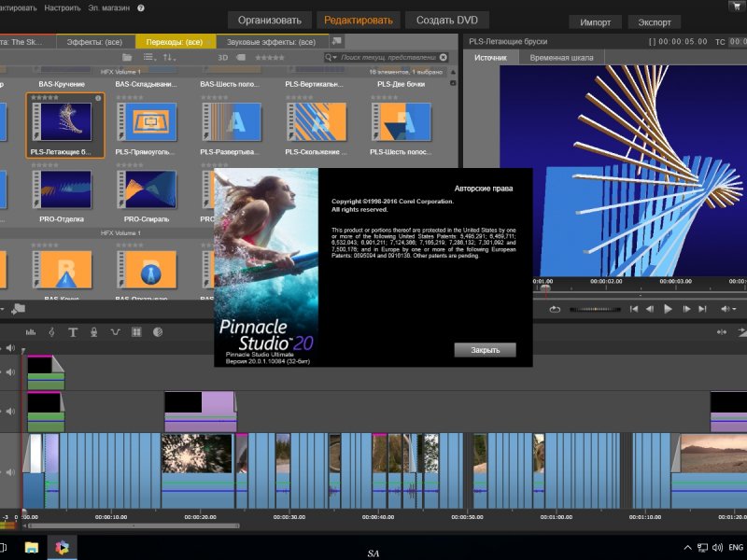Open the audio mixer in timeline toolbar

click(31, 332)
